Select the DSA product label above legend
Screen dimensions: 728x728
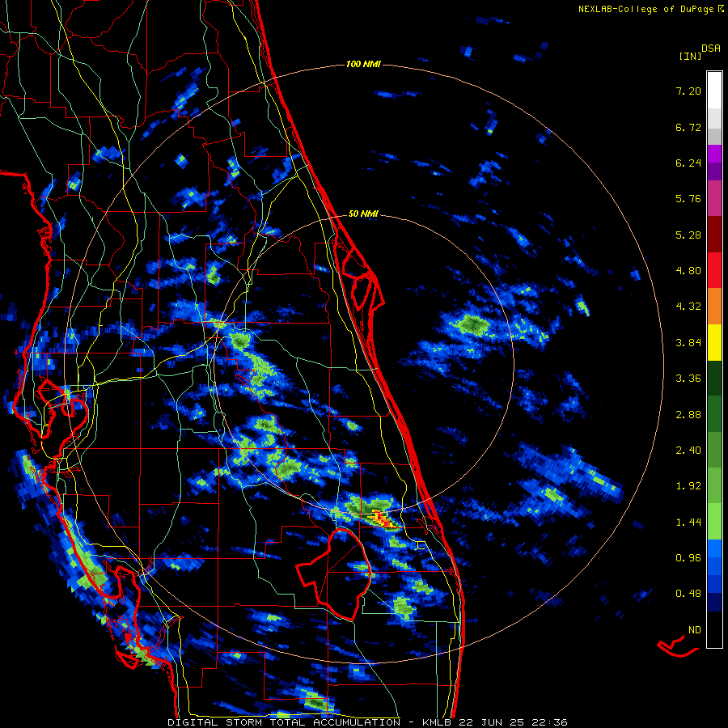(711, 48)
